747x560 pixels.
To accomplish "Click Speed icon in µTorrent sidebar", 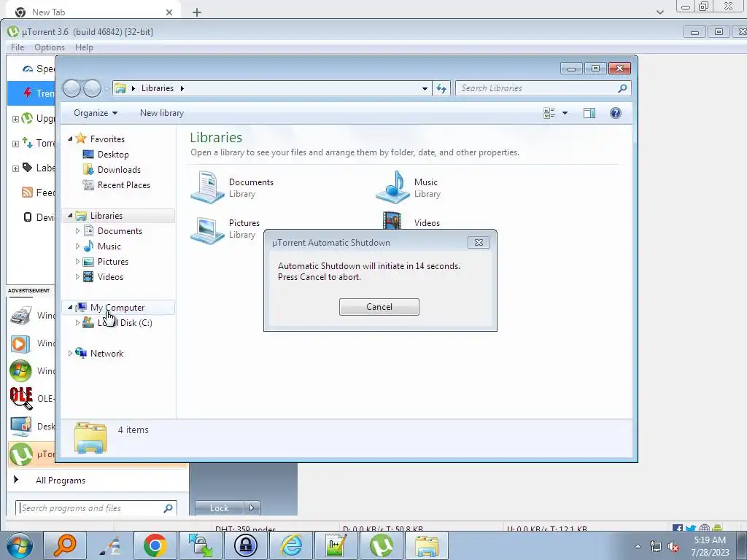I will (x=28, y=69).
